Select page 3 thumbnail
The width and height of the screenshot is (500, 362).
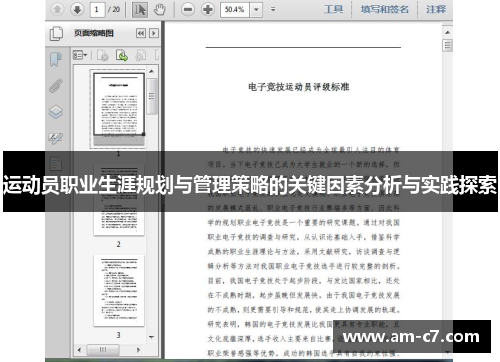click(119, 290)
